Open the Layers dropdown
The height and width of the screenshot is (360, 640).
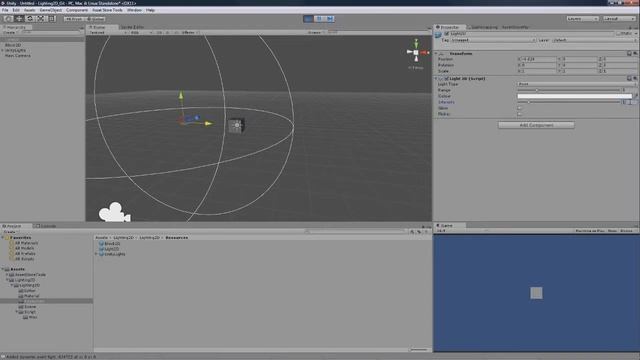(582, 19)
